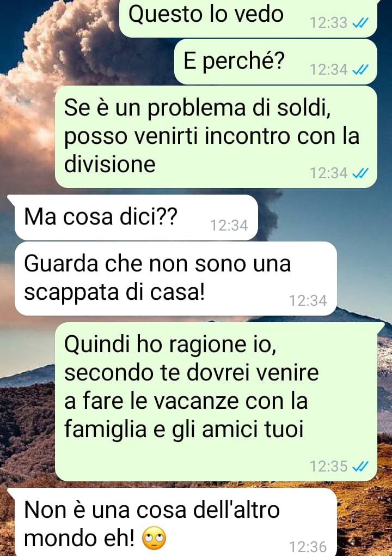Screen dimensions: 392x556
Task: Tap the words 'famiglia e gli amici tuoi'
Action: coord(184,430)
